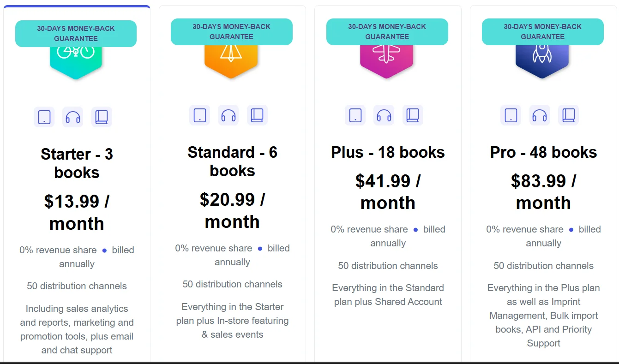Click the Standard plan paper plane badge
619x364 pixels.
[x=231, y=60]
